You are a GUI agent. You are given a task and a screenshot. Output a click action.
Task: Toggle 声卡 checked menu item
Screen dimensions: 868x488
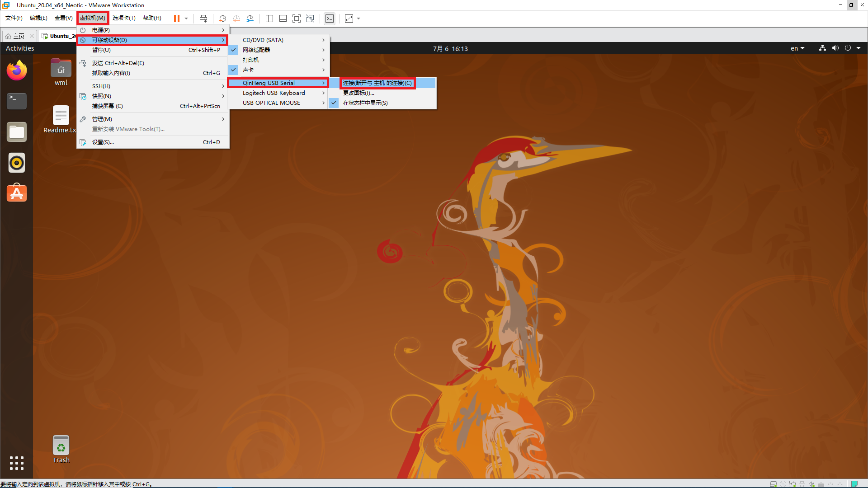(x=278, y=70)
